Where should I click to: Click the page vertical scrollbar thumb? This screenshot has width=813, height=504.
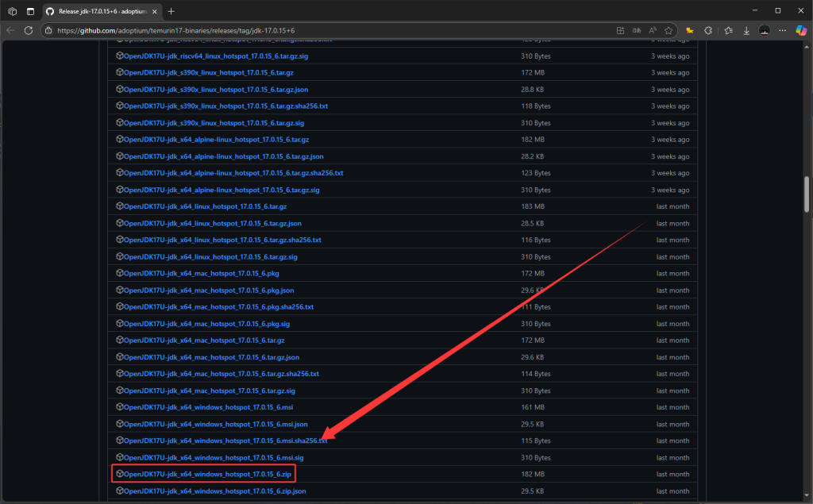pos(807,194)
